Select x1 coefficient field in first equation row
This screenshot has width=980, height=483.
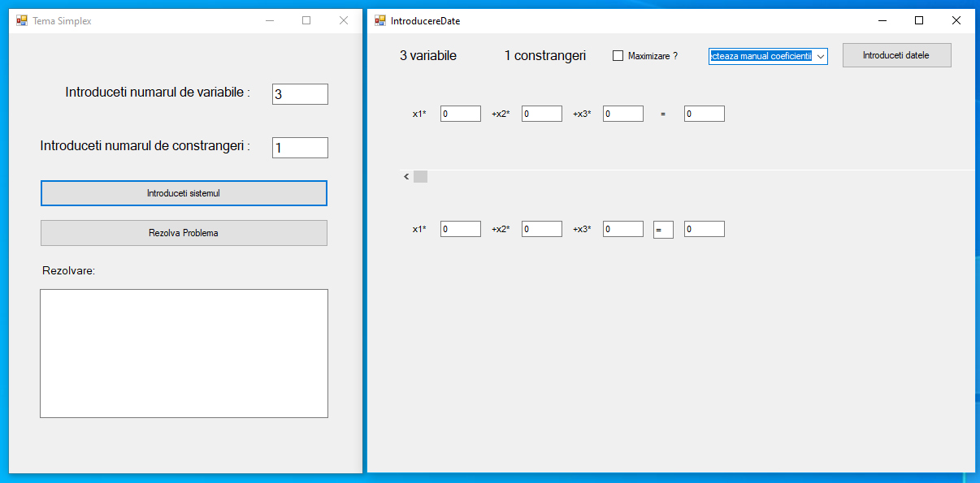point(460,114)
